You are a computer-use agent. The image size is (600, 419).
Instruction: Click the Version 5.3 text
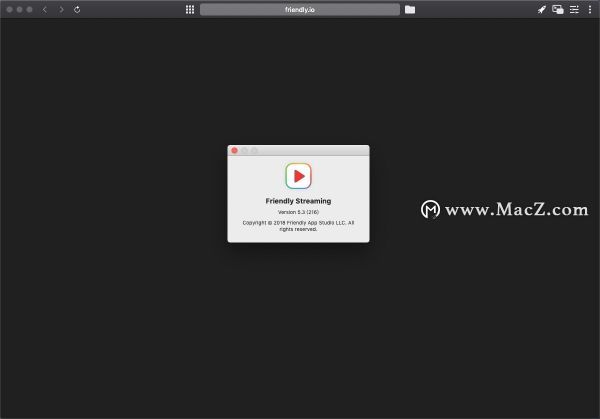click(298, 212)
